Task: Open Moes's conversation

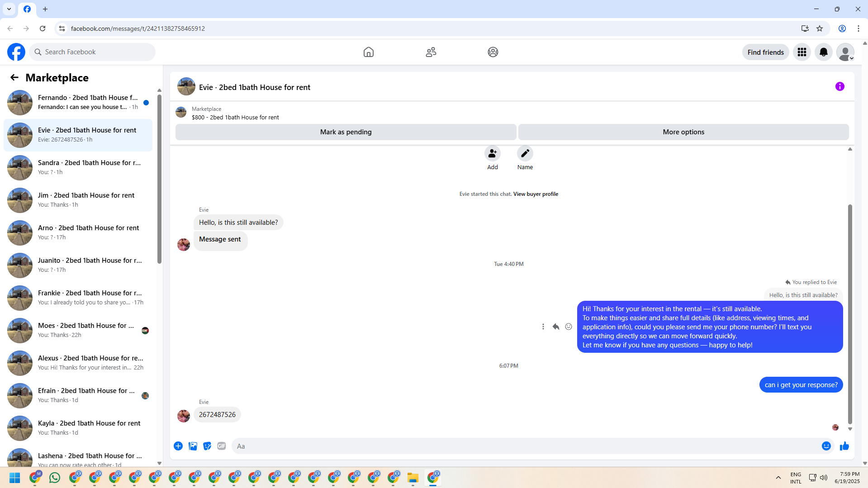Action: click(78, 331)
